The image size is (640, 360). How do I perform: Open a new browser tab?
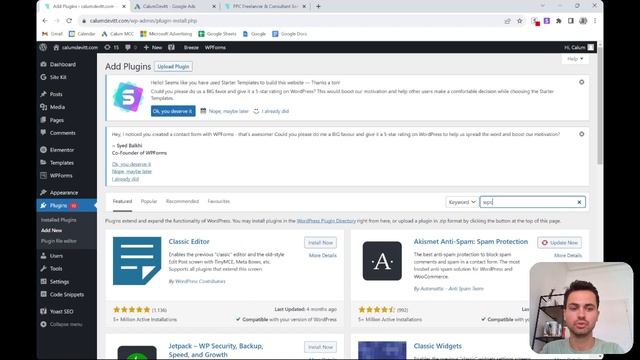[x=318, y=7]
